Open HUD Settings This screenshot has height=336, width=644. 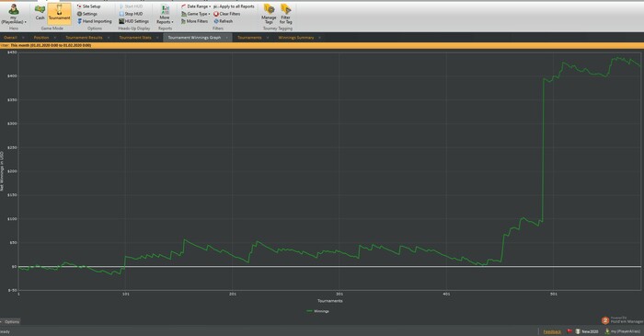pos(133,21)
